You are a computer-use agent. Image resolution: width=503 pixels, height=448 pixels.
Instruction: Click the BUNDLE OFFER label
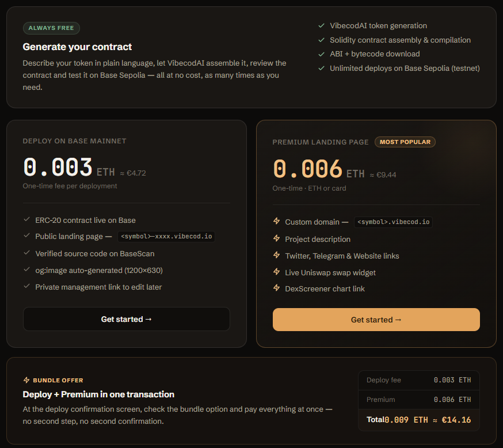58,380
